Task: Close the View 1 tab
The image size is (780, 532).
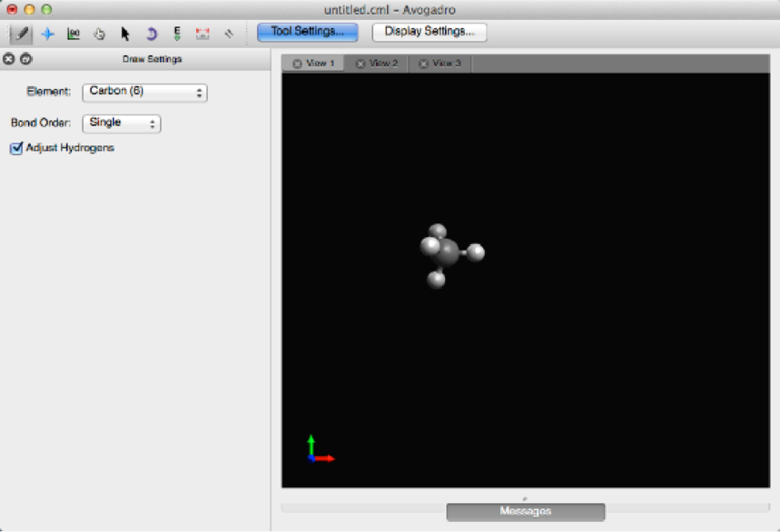Action: [297, 64]
